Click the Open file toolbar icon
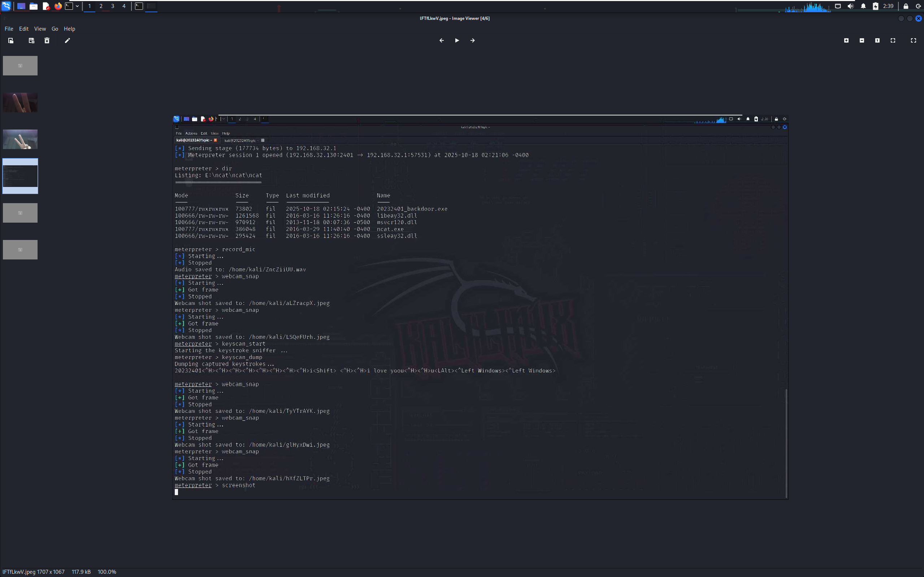This screenshot has height=577, width=924. coord(11,40)
